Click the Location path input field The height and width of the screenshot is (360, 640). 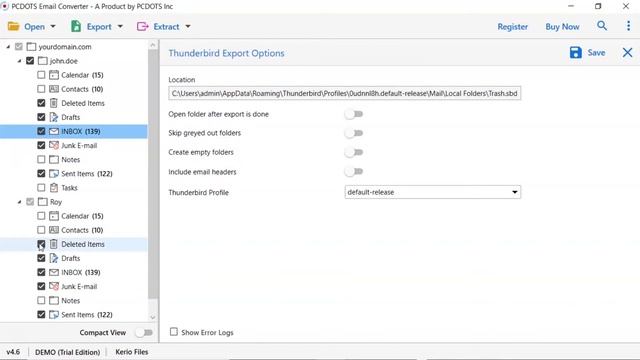tap(344, 93)
